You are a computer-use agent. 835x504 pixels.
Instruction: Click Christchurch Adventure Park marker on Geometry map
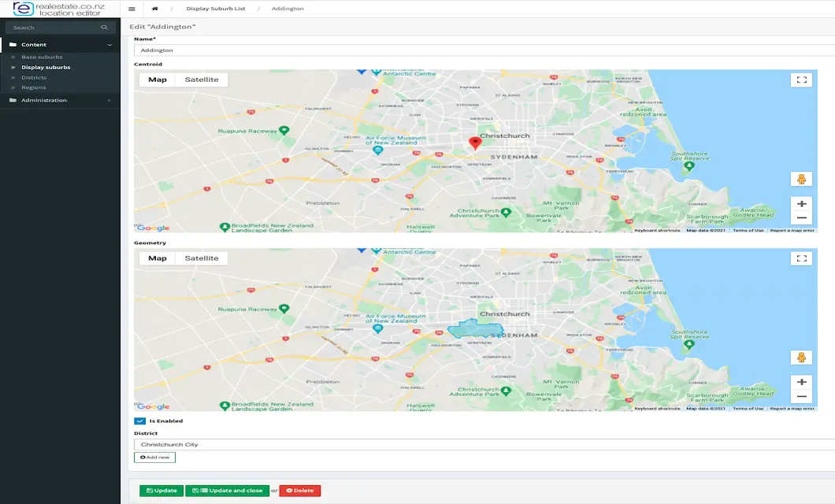506,391
